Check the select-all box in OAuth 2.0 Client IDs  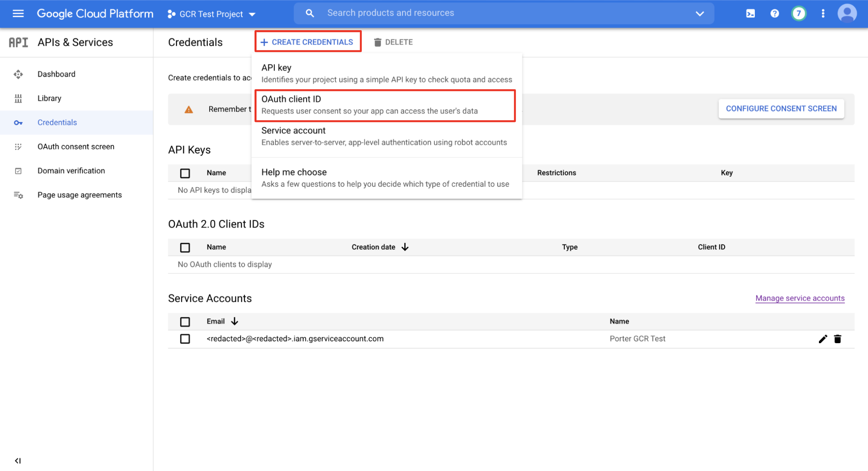click(185, 247)
